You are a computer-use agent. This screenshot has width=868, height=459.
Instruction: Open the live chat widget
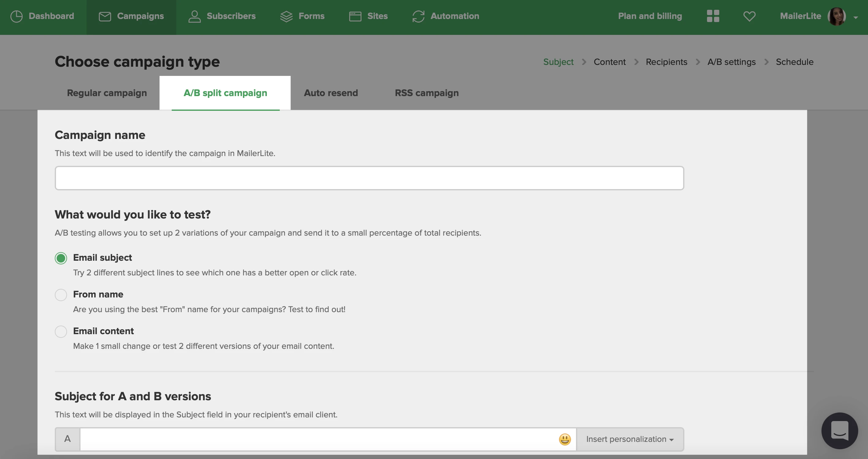(x=839, y=431)
